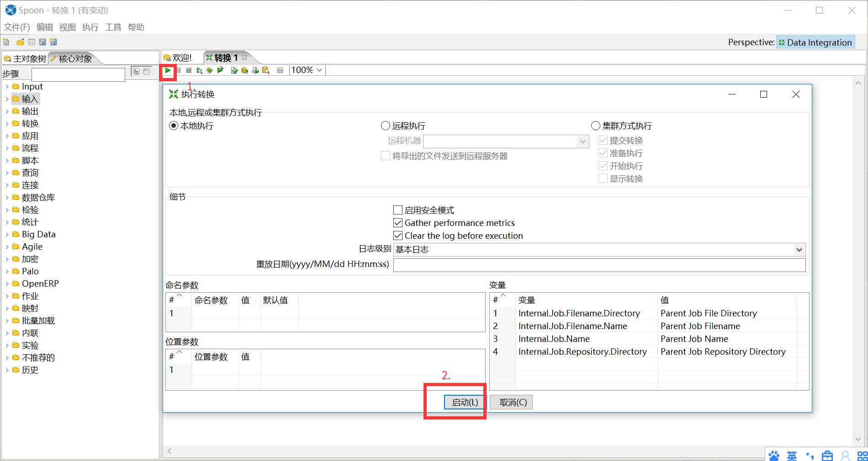
Task: Click the canvas scroll-down arrow
Action: tap(858, 439)
